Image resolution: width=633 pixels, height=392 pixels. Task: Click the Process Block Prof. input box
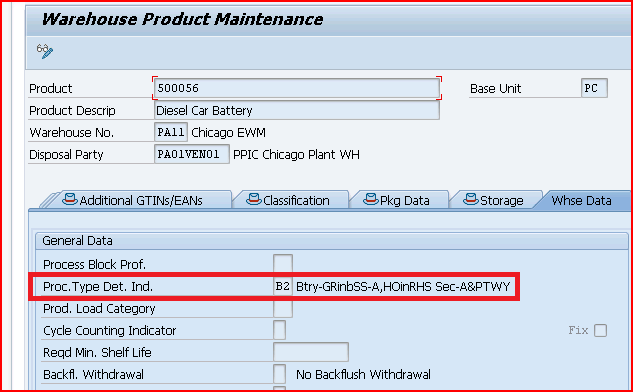pos(283,264)
